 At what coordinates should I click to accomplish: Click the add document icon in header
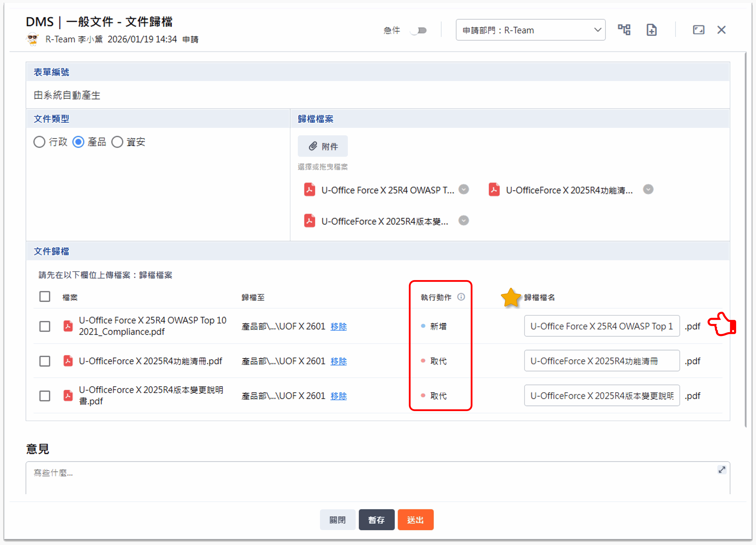(x=652, y=30)
